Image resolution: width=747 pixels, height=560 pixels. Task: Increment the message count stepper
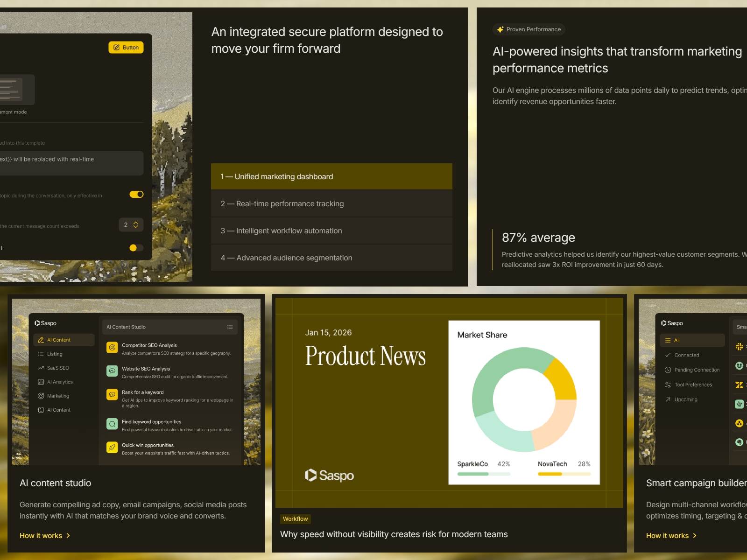pos(136,223)
